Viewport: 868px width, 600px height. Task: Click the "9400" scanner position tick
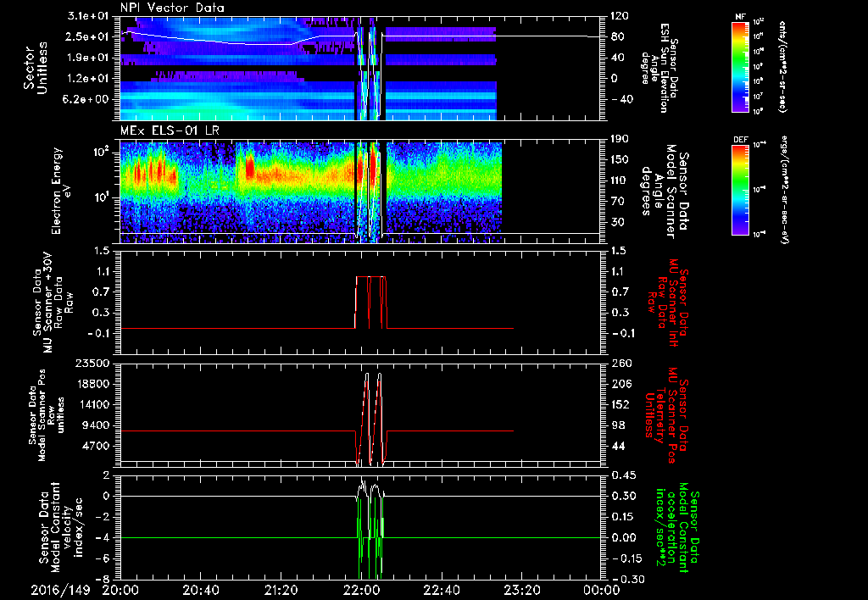[95, 425]
